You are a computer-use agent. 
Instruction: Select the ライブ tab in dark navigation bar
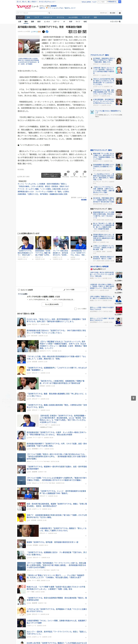(37, 17)
